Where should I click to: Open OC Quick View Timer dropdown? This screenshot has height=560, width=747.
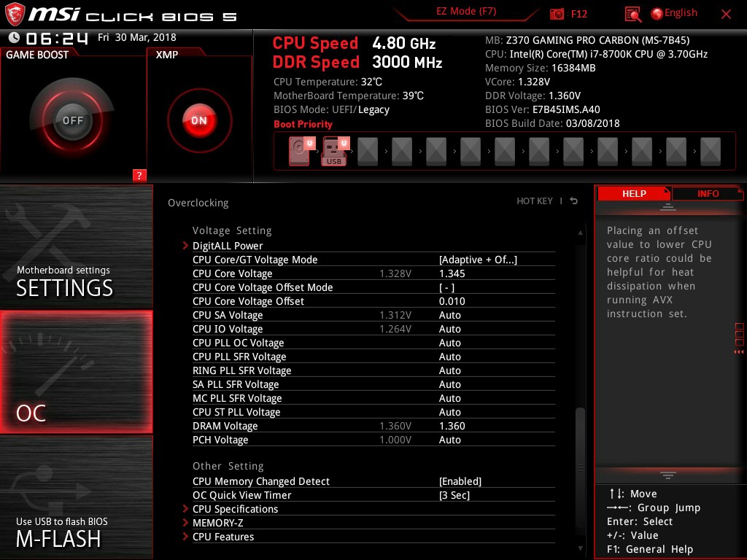454,495
